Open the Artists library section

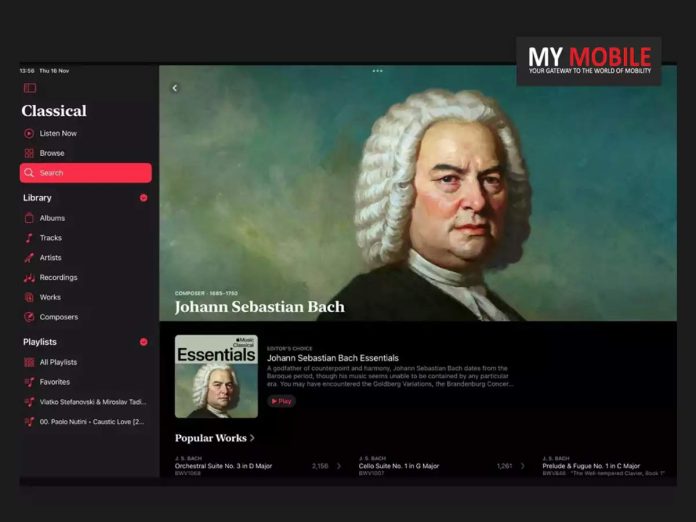(50, 258)
